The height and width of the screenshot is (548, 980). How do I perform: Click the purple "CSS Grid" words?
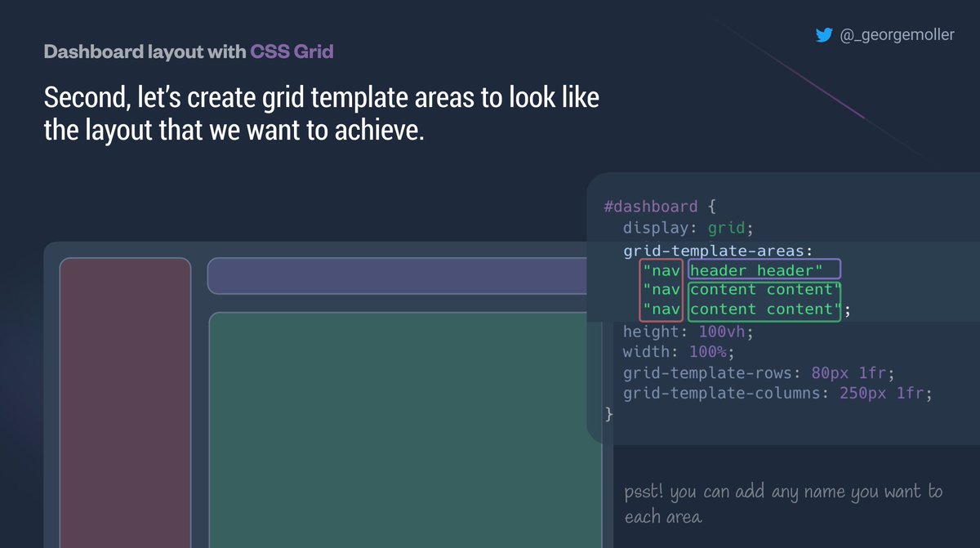pos(292,52)
